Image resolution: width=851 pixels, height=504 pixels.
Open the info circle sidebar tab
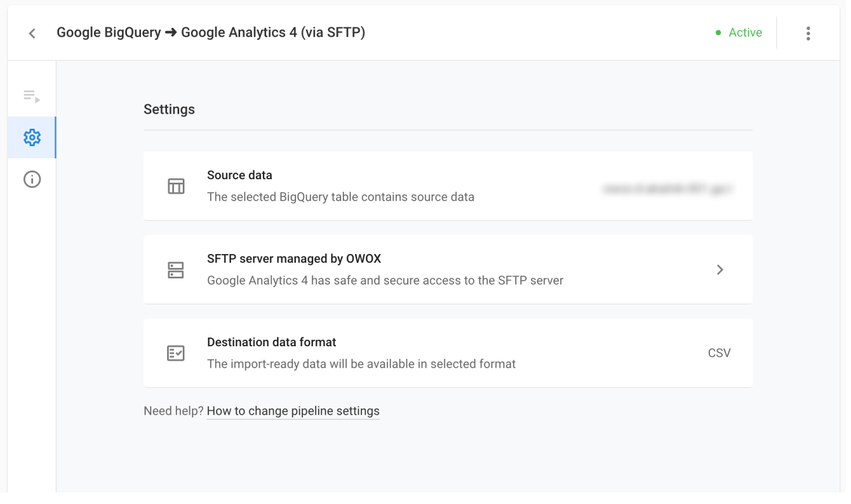coord(32,179)
